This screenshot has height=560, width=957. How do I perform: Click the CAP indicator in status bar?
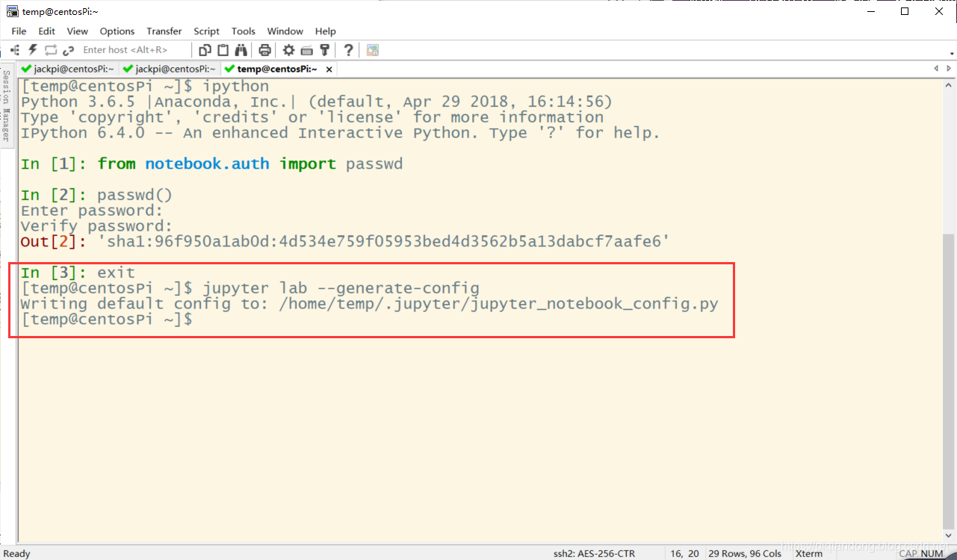(908, 553)
